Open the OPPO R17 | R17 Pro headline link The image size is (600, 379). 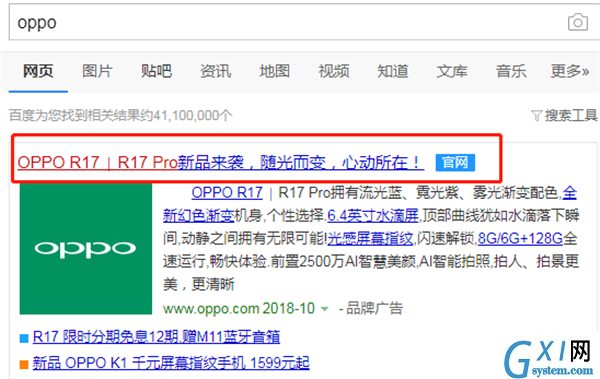[220, 162]
